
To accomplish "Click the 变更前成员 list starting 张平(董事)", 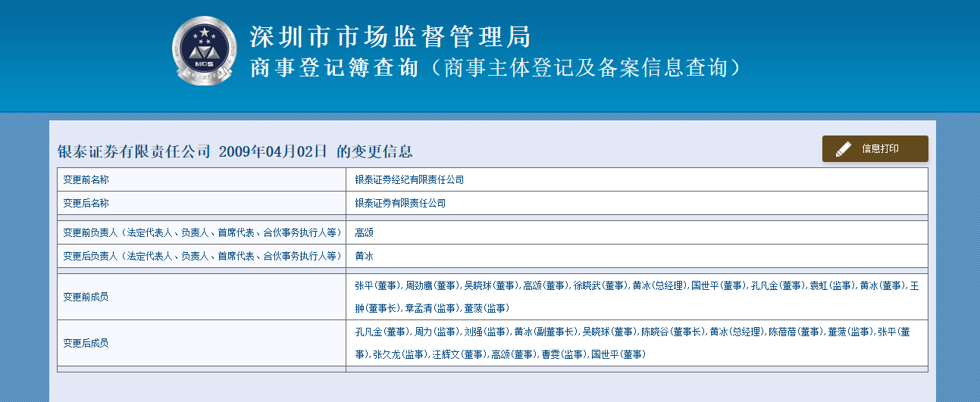I will coord(637,297).
